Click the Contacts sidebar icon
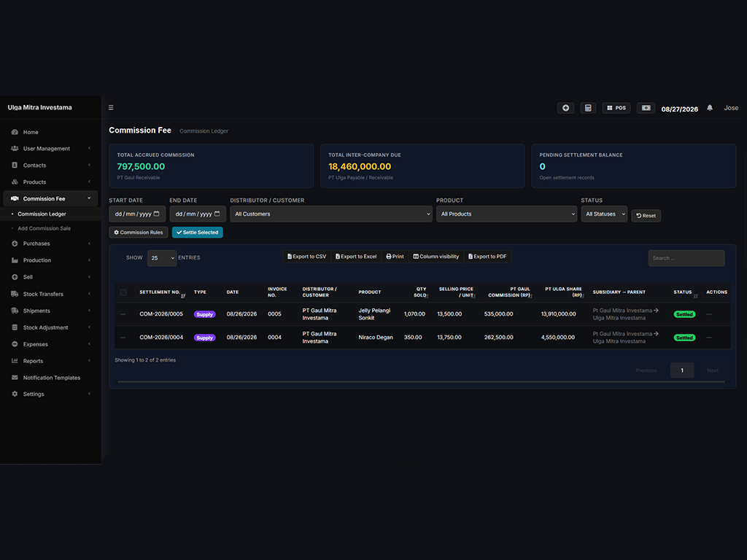The width and height of the screenshot is (747, 560). click(x=15, y=166)
